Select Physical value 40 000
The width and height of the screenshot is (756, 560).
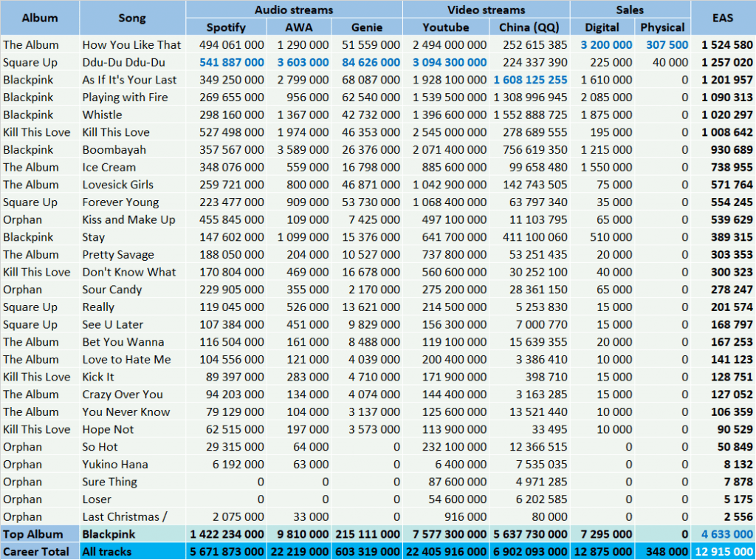pyautogui.click(x=670, y=62)
